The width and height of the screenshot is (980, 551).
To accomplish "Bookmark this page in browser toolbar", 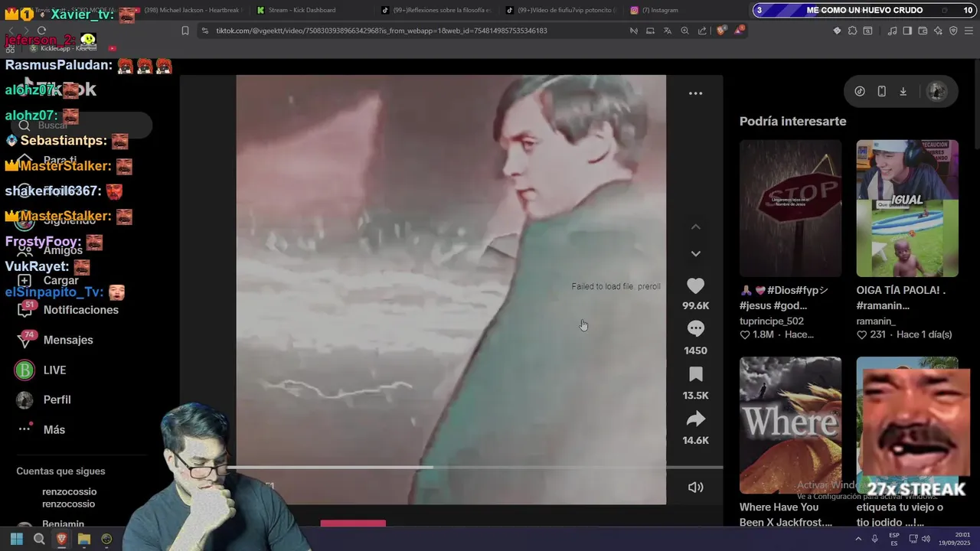I will (x=185, y=31).
